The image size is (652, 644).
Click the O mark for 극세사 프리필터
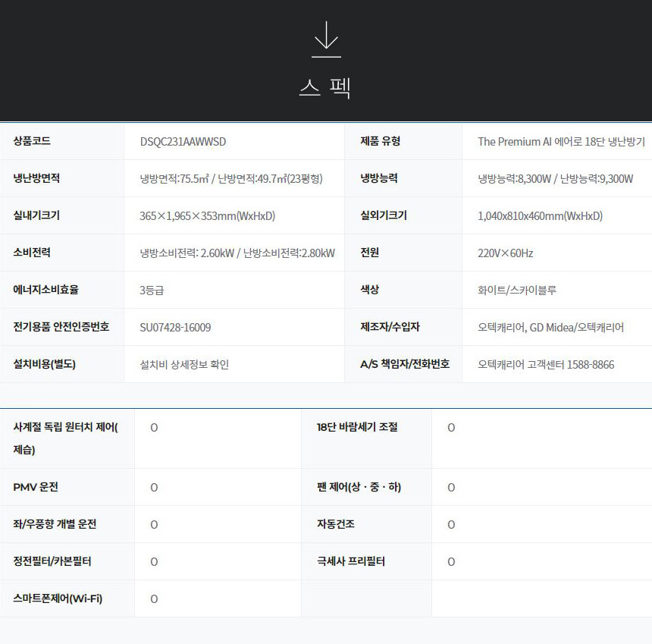[451, 562]
